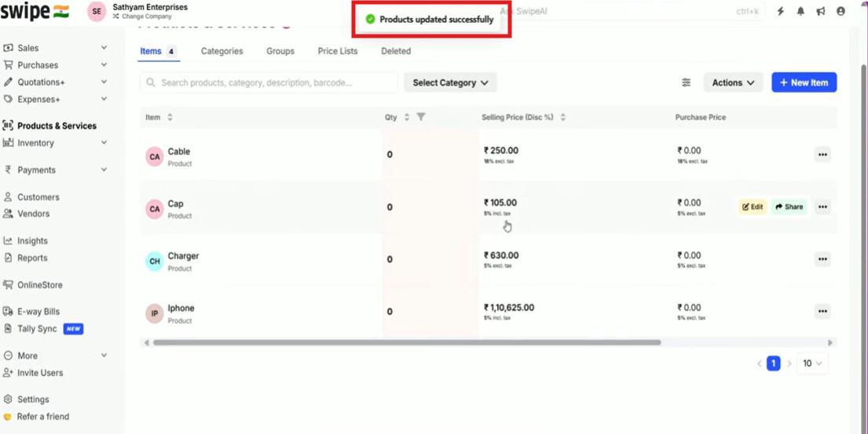Click Edit button for Cap product
Viewport: 868px width, 434px height.
753,207
